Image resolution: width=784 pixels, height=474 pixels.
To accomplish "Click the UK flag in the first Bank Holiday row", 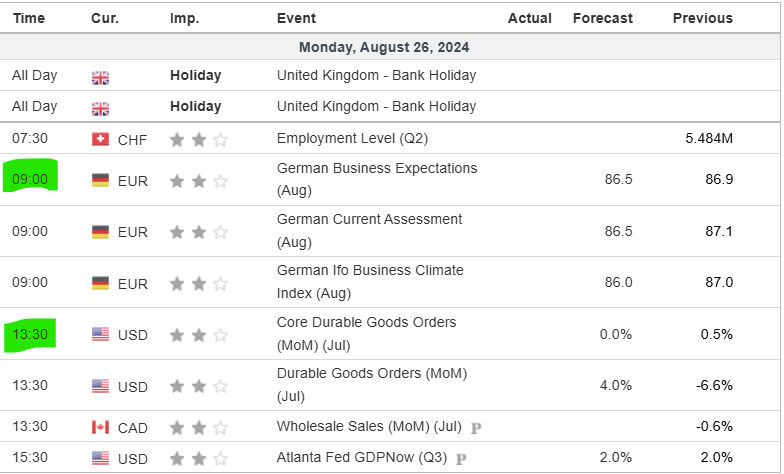I will (x=100, y=76).
